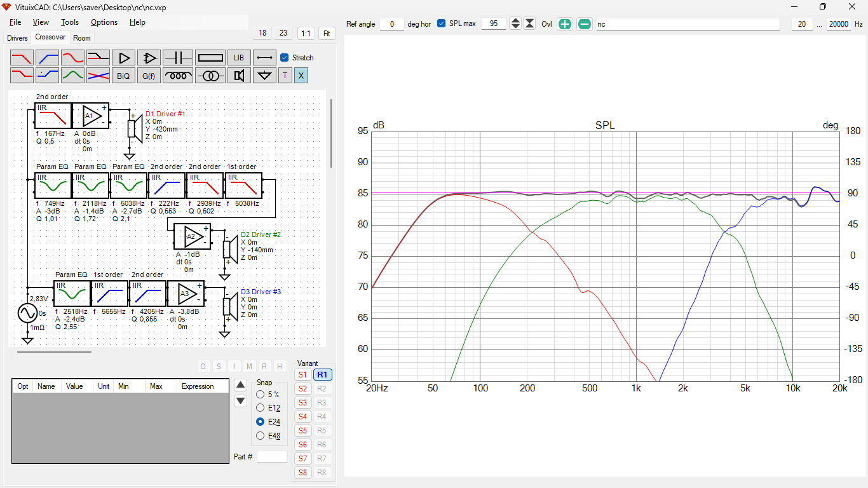Select the wire connection tool
This screenshot has height=488, width=868.
264,58
